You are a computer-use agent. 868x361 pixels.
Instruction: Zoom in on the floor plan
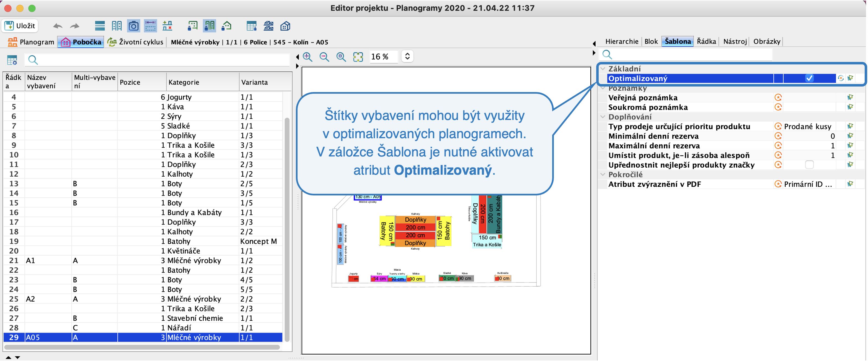tap(307, 57)
